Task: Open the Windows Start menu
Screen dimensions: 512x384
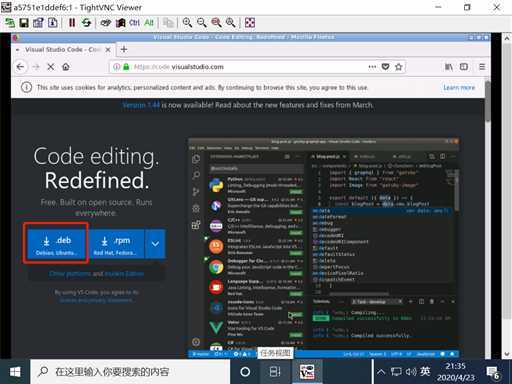Action: (x=15, y=371)
